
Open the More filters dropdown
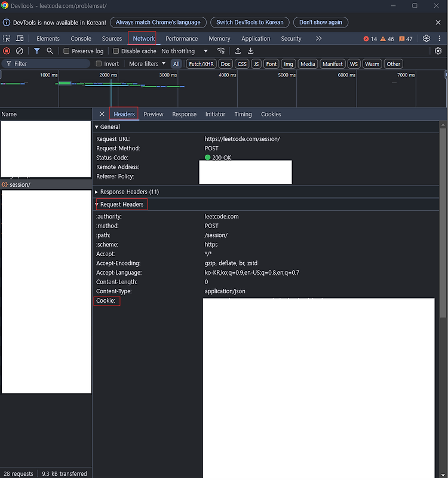(x=147, y=64)
